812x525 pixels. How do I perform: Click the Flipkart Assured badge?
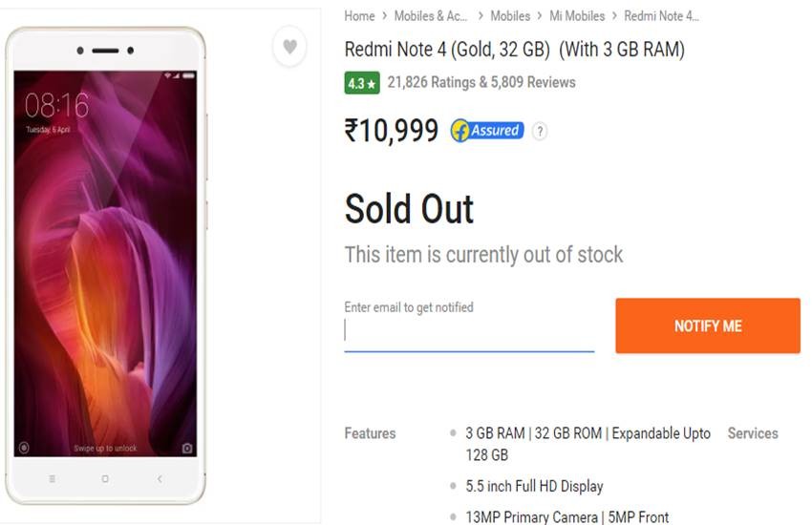487,131
